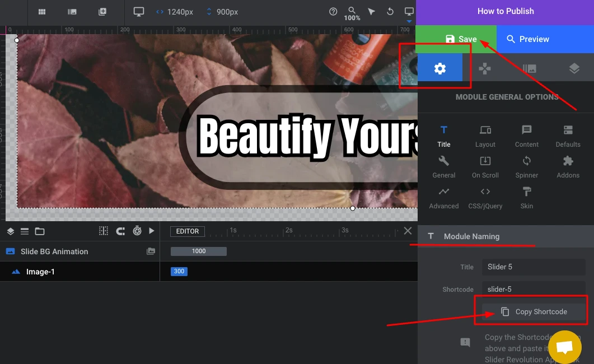594x364 pixels.
Task: Click the image icon on Slide BG Animation row
Action: click(151, 251)
